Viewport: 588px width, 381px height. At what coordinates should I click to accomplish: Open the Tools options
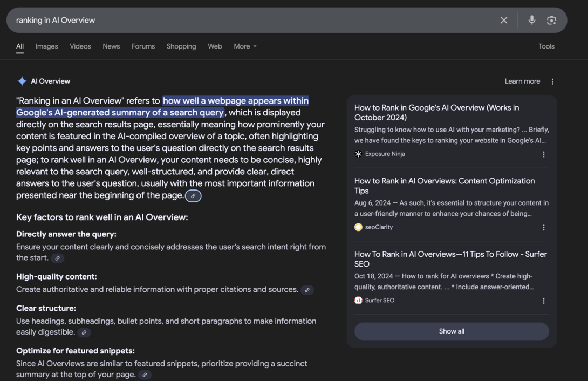click(546, 46)
